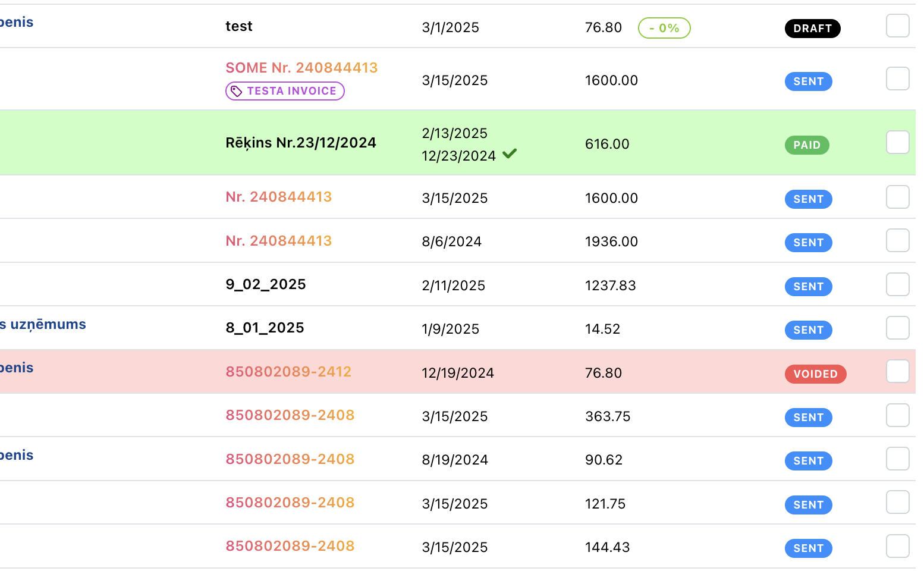Click the TESTA INVOICE tag
The image size is (924, 571).
click(x=285, y=91)
